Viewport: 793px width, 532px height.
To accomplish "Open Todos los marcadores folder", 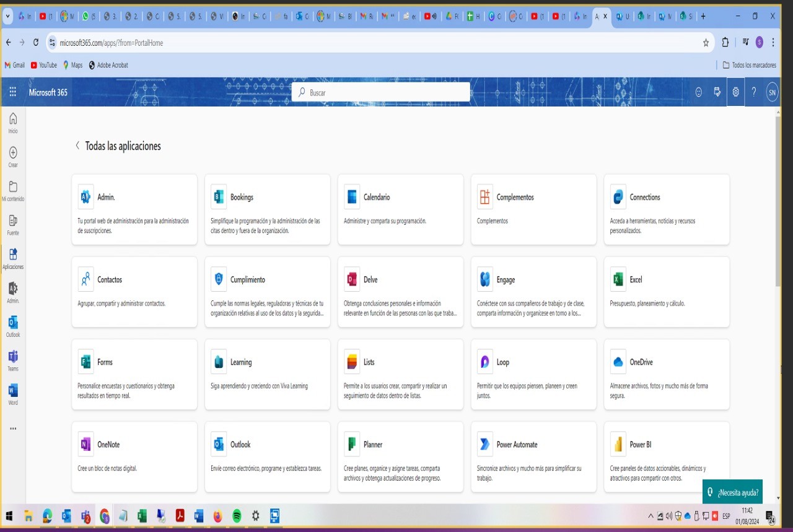I will 750,65.
